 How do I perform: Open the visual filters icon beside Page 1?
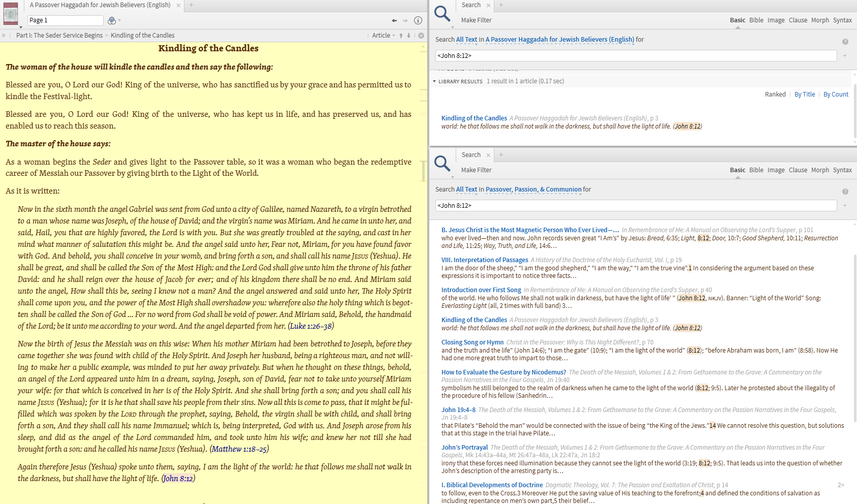[x=112, y=20]
